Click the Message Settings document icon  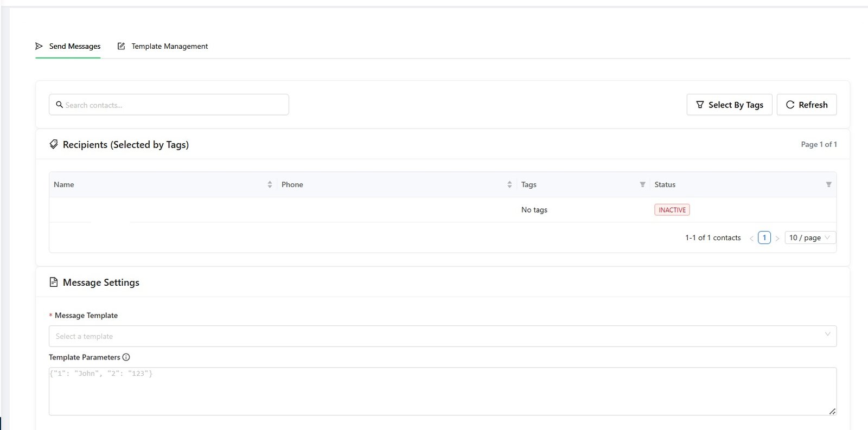coord(54,283)
